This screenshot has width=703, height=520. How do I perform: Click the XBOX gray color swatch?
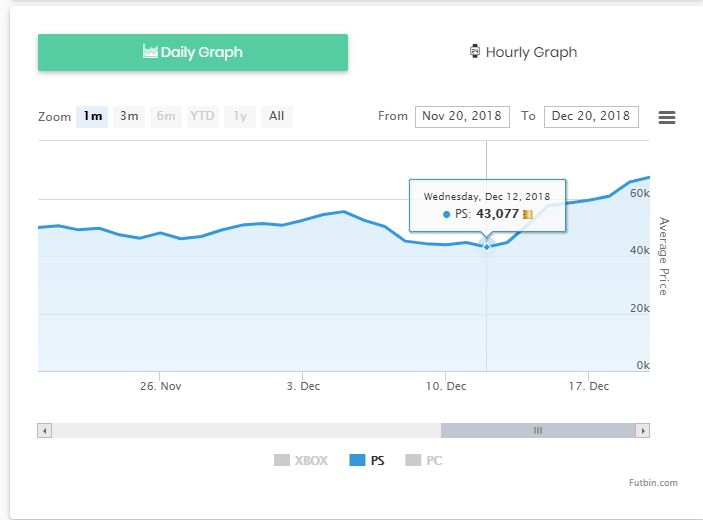282,461
